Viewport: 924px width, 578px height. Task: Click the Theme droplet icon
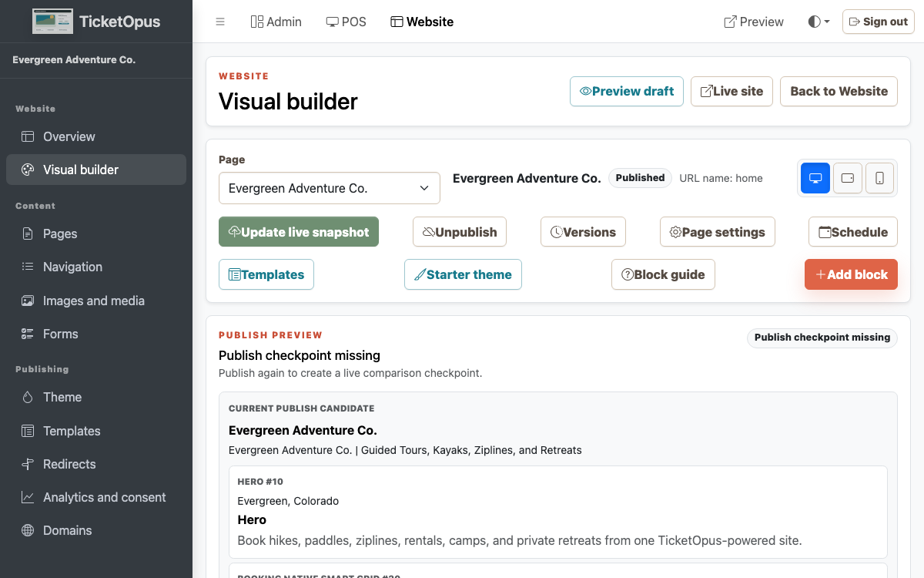click(28, 397)
